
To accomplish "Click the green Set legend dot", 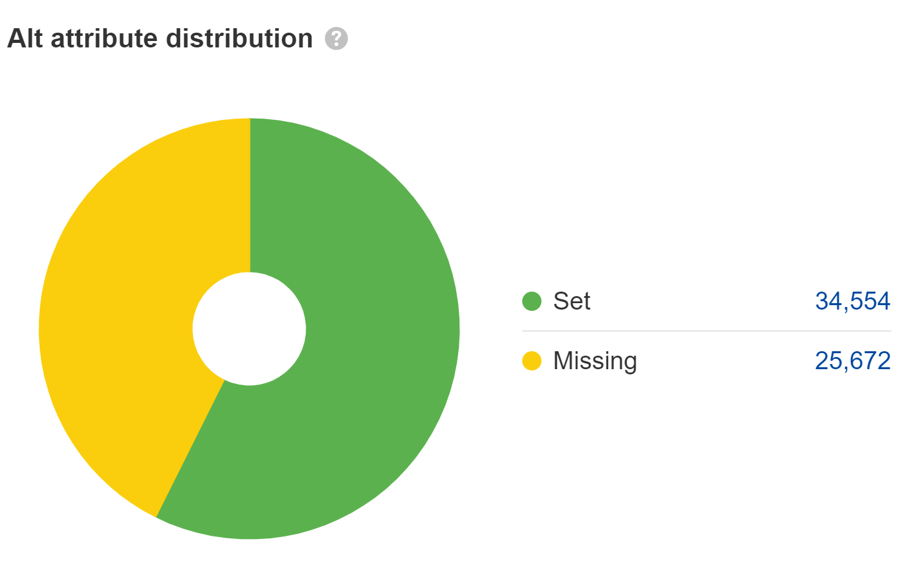I will (532, 301).
